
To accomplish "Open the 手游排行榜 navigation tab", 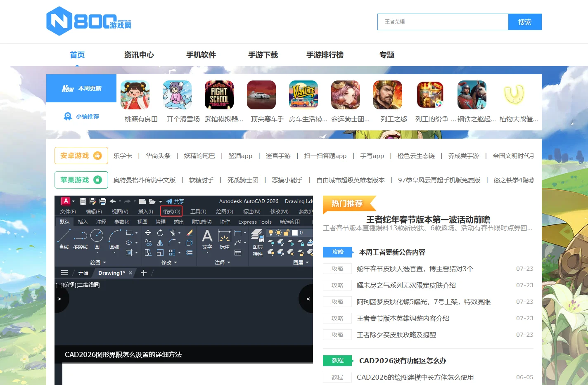I will click(x=325, y=55).
